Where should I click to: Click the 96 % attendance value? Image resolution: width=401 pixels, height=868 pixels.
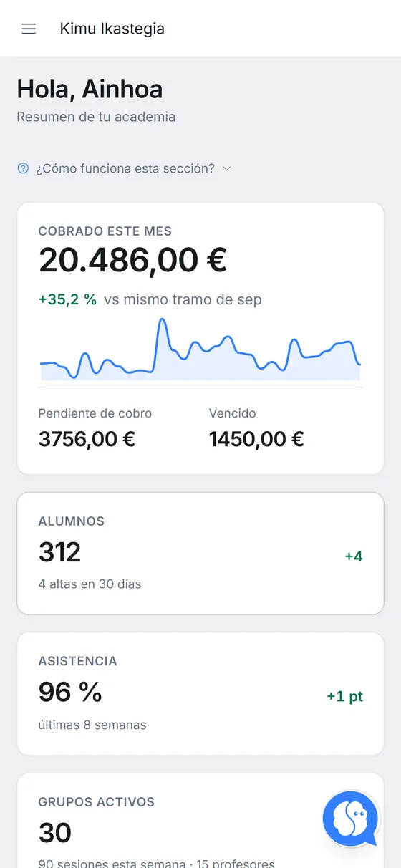pyautogui.click(x=70, y=693)
